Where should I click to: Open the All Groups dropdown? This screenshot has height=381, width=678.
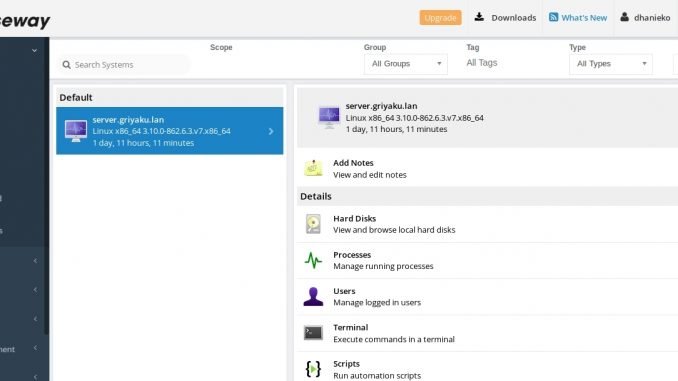coord(406,64)
